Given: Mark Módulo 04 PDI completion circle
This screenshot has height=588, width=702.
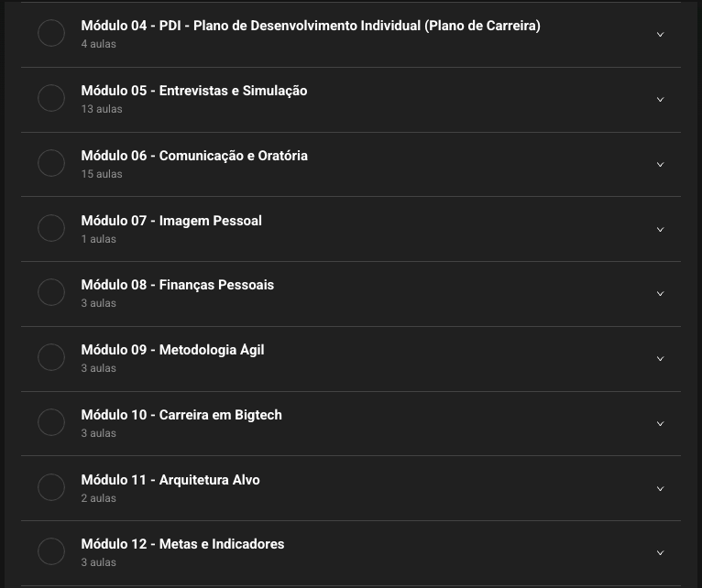Looking at the screenshot, I should 51,34.
